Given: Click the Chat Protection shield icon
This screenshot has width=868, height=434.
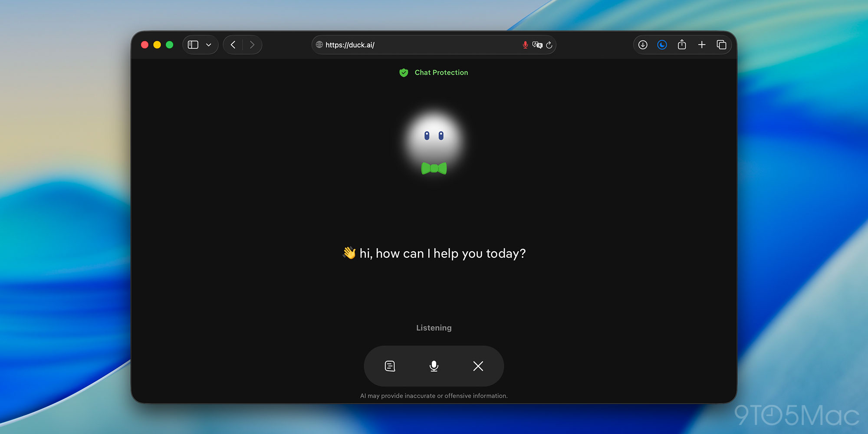Looking at the screenshot, I should pyautogui.click(x=404, y=72).
